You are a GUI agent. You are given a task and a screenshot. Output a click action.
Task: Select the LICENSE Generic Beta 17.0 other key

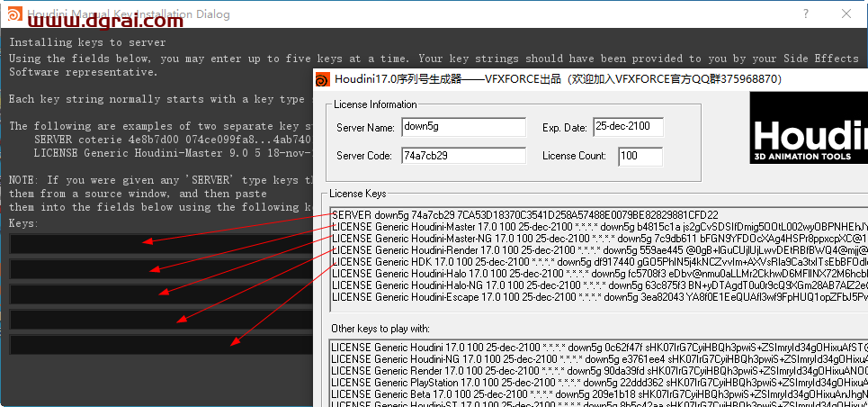tap(600, 394)
